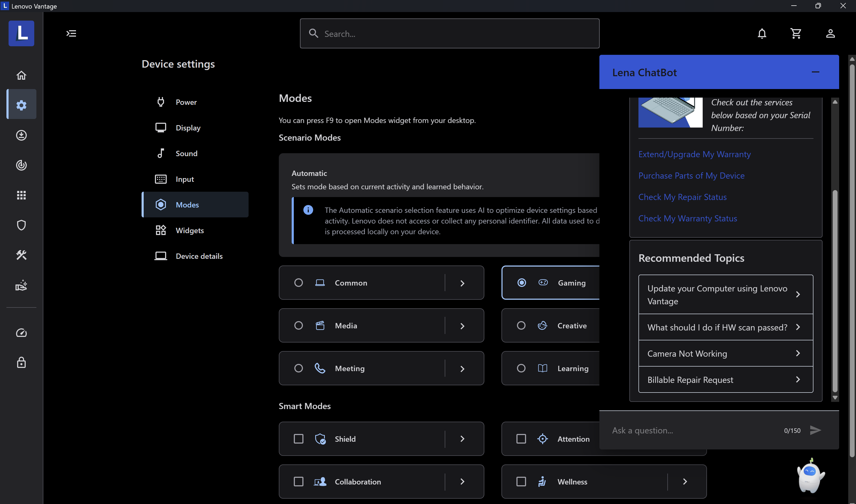
Task: Open the Widgets settings section
Action: pos(190,230)
